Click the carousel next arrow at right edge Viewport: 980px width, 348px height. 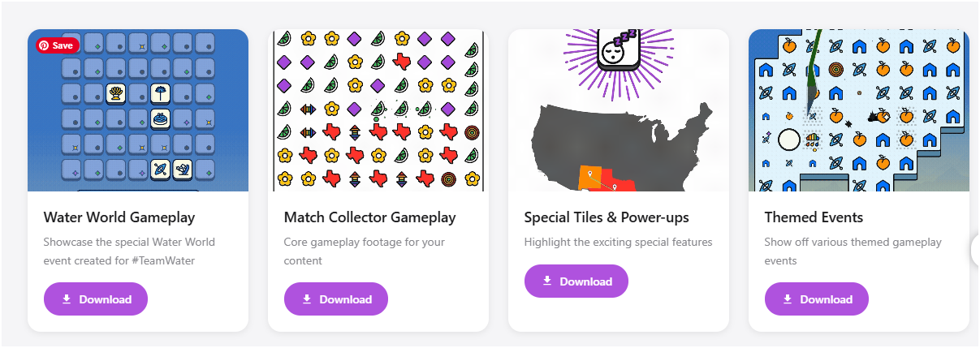tap(975, 251)
